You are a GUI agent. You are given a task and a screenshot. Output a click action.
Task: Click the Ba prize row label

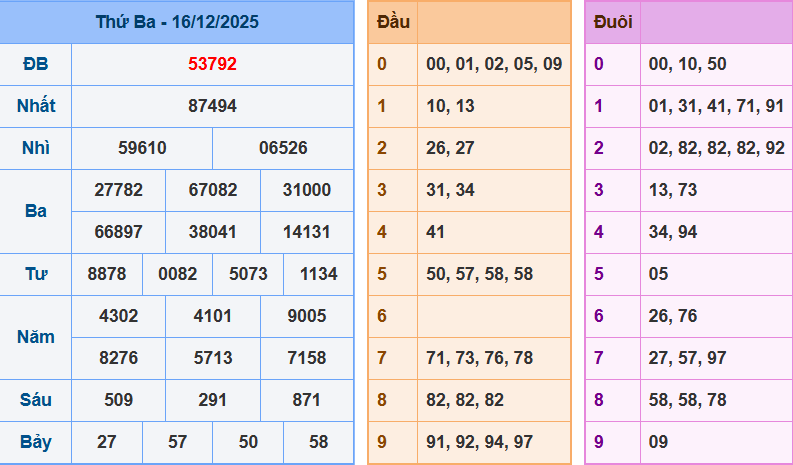pos(35,211)
